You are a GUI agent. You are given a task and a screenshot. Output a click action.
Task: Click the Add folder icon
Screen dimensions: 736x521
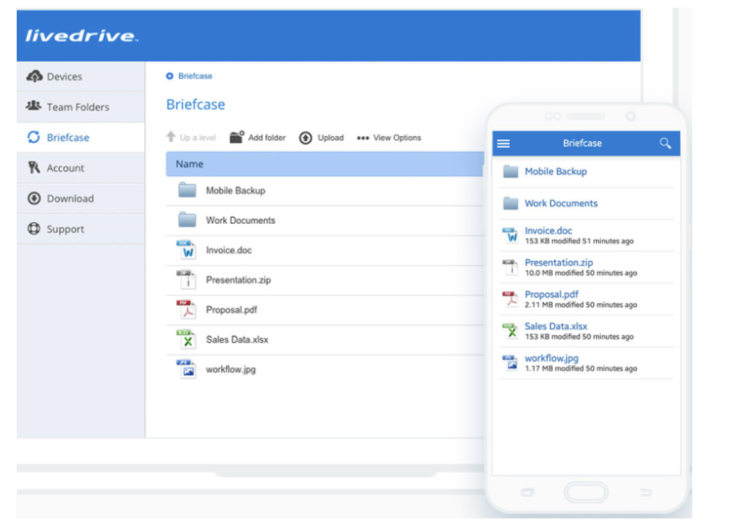(x=237, y=137)
